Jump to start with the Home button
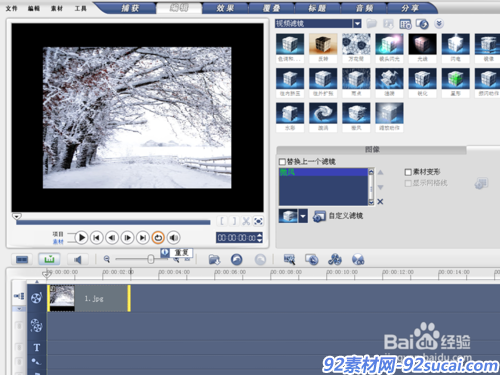Viewport: 500px width, 375px height. [x=97, y=238]
